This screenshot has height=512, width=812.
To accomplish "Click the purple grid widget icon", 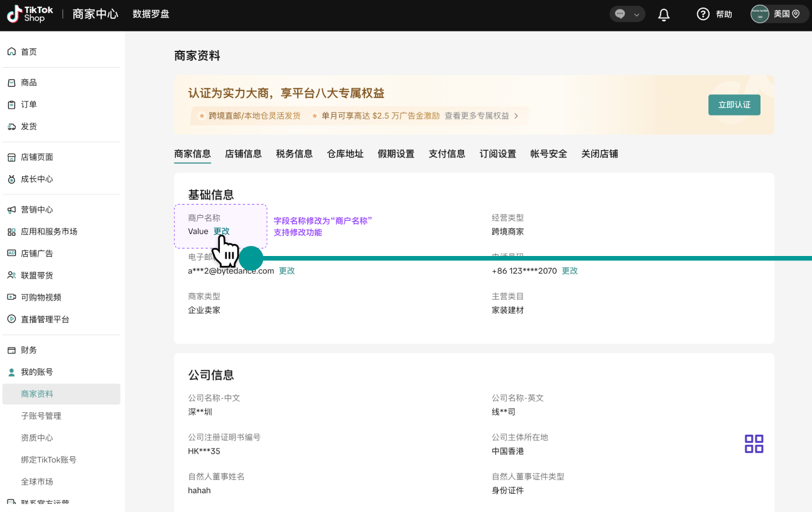I will (x=754, y=444).
